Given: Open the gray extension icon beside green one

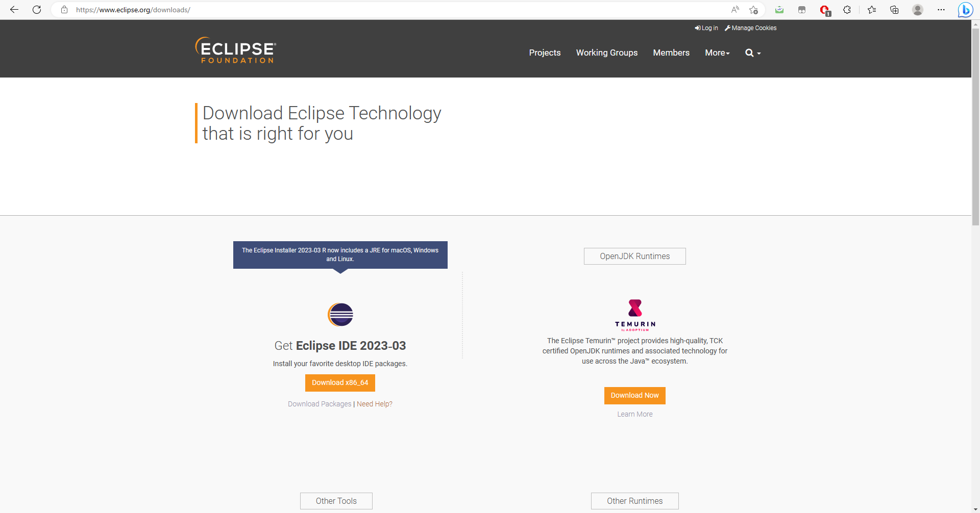Looking at the screenshot, I should (x=802, y=10).
